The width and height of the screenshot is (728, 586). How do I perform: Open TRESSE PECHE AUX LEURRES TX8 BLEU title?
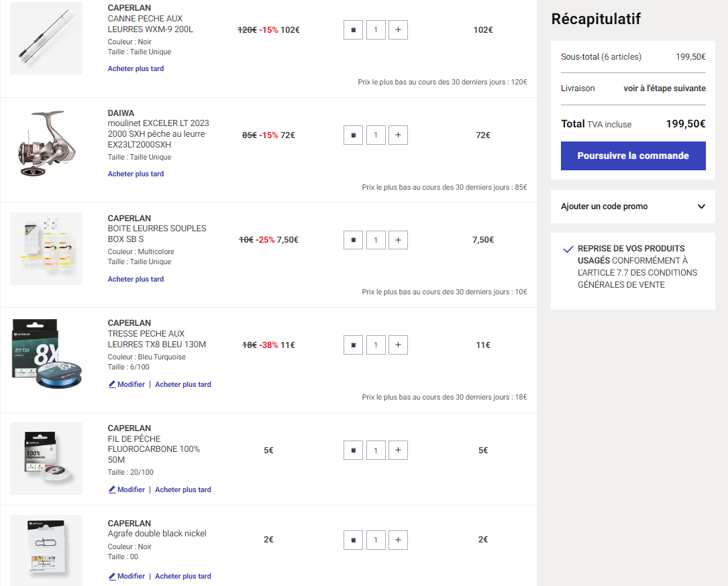pyautogui.click(x=157, y=339)
